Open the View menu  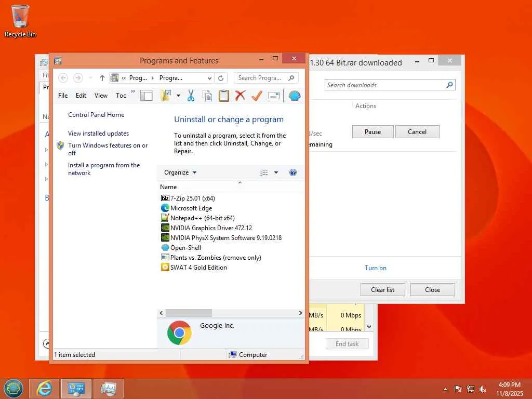click(101, 96)
